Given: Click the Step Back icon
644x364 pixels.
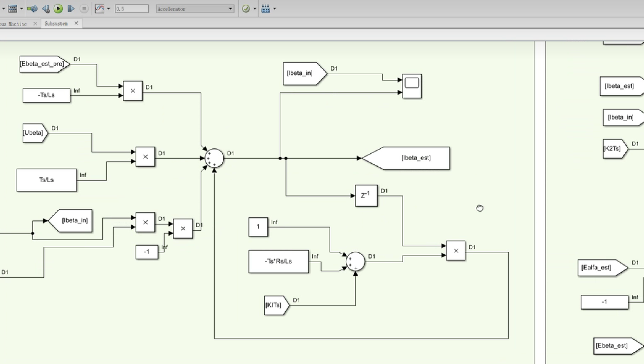Looking at the screenshot, I should point(46,9).
